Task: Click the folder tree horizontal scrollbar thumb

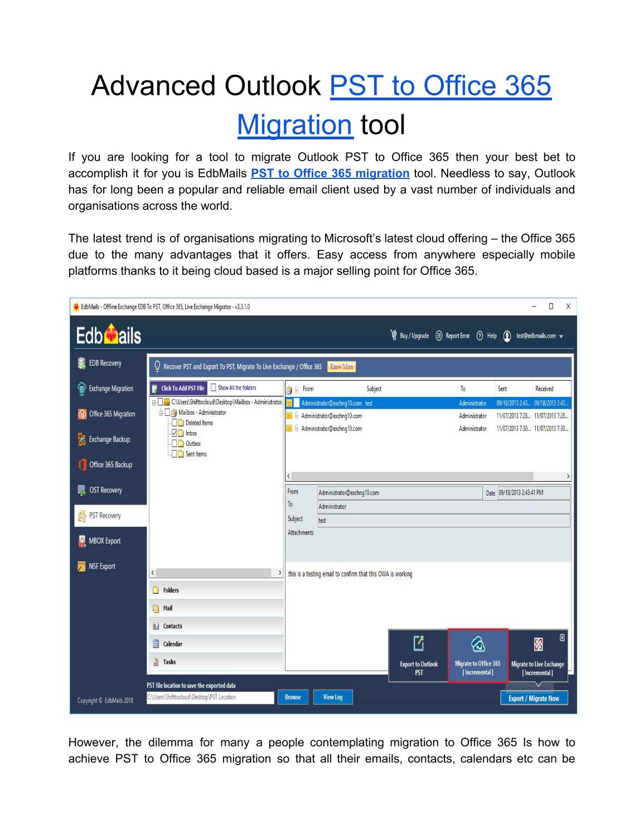Action: click(212, 573)
